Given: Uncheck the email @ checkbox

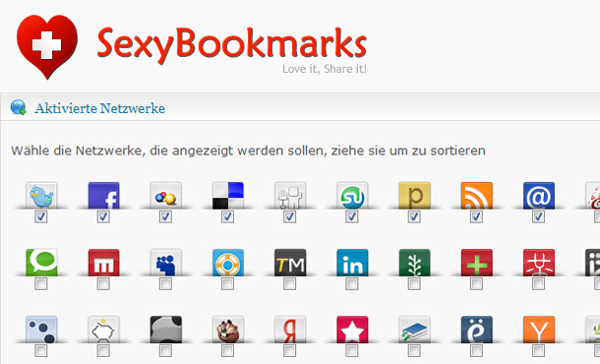Looking at the screenshot, I should pyautogui.click(x=539, y=217).
